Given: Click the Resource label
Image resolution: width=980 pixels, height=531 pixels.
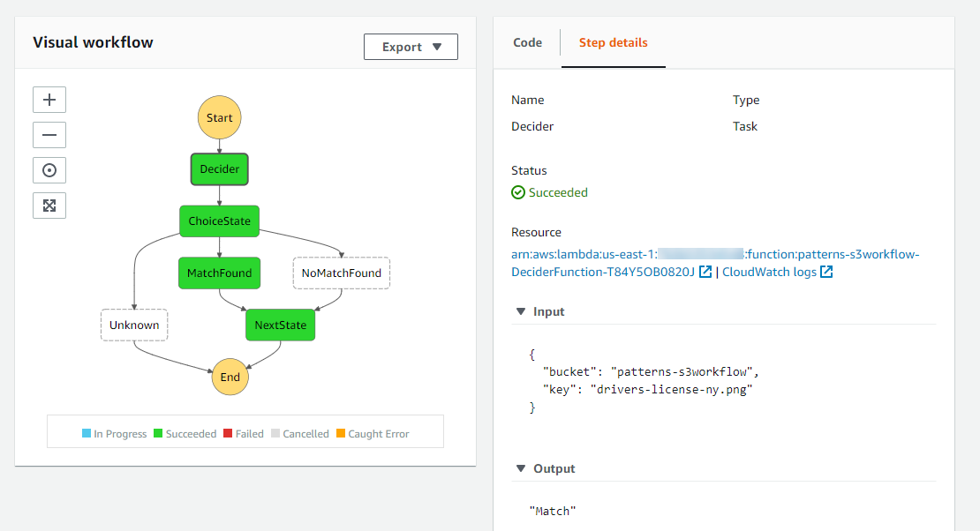Looking at the screenshot, I should pyautogui.click(x=536, y=232).
